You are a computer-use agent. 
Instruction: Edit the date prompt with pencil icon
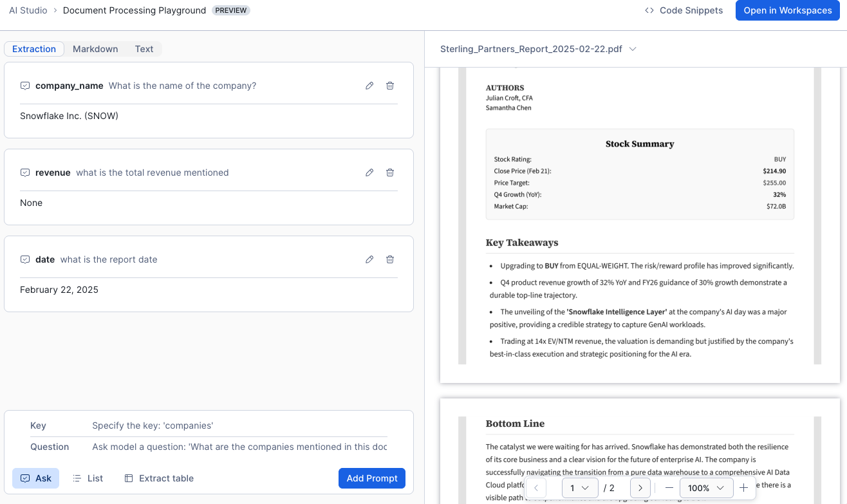point(369,259)
